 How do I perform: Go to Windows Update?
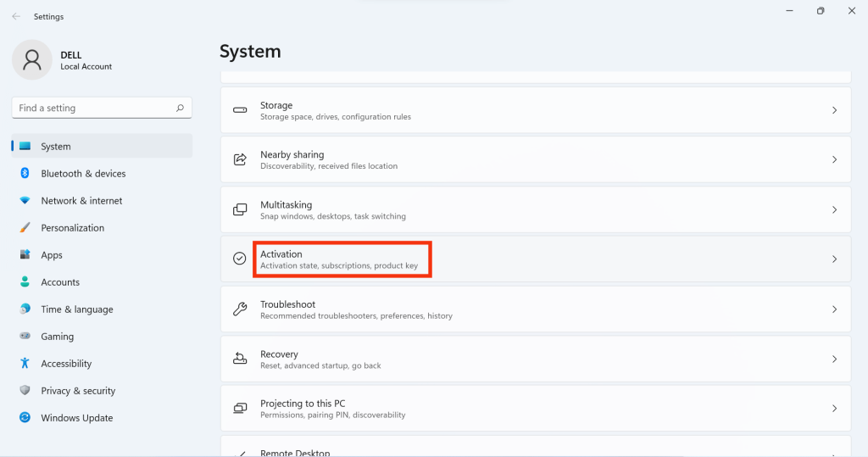click(102, 418)
